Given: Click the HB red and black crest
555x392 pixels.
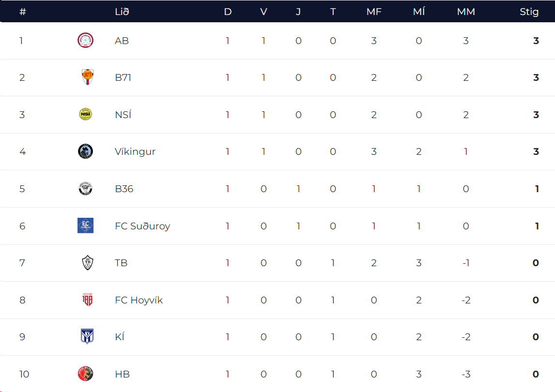Looking at the screenshot, I should tap(85, 374).
